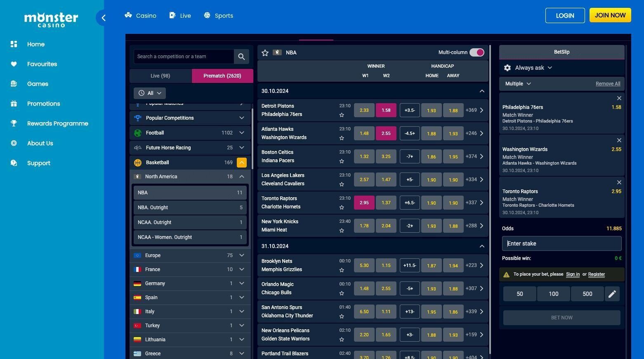The image size is (644, 359).
Task: Select W1 odds 1.32 for Boston Celtics
Action: 364,156
